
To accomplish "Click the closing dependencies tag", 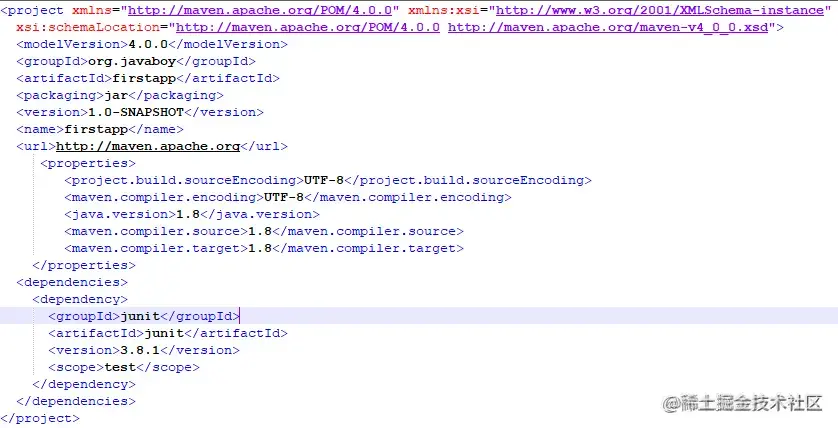I will (x=76, y=401).
